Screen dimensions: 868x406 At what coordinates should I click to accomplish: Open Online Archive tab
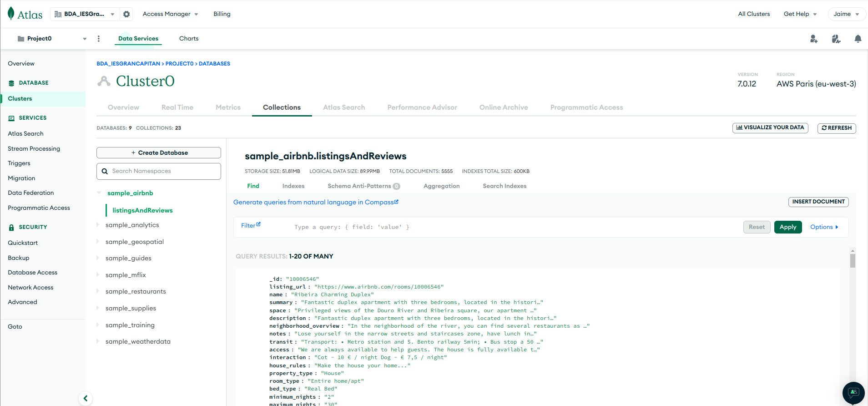(504, 107)
